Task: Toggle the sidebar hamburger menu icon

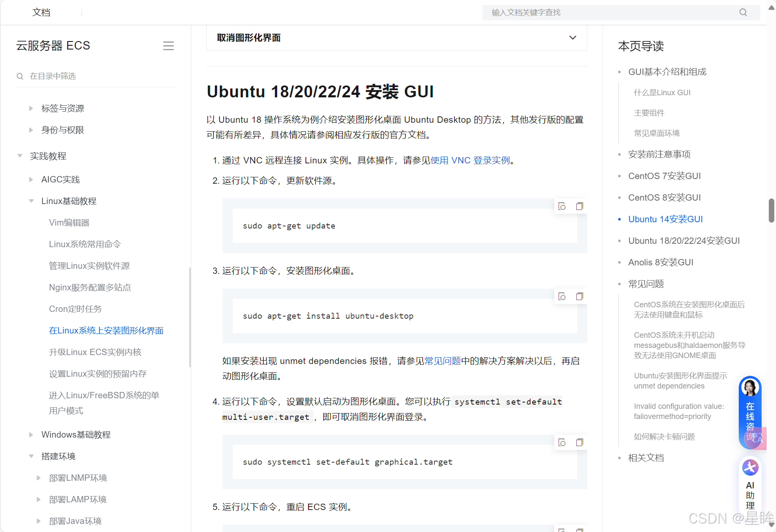Action: click(x=168, y=46)
